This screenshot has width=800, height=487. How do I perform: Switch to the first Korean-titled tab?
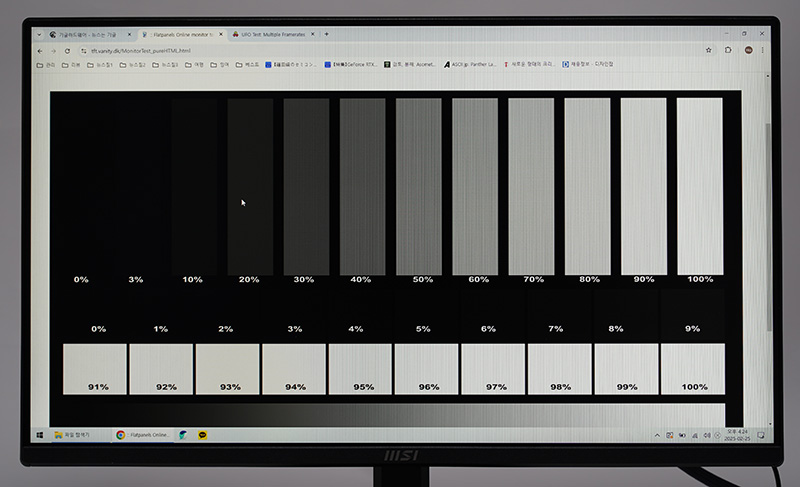91,35
